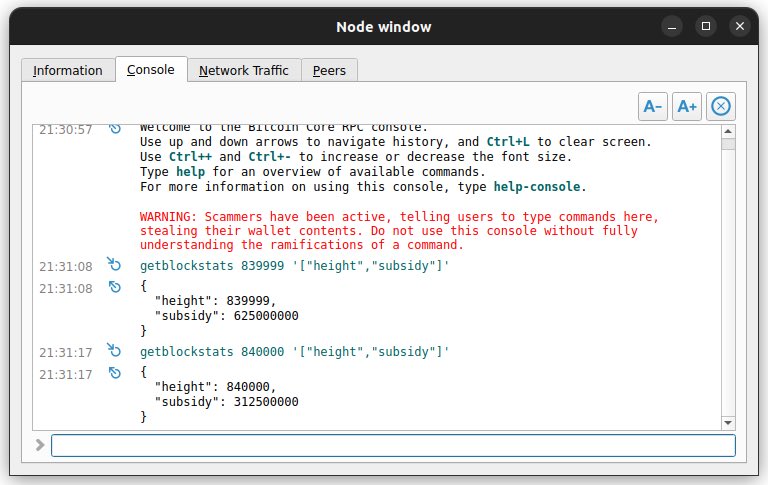Click the red WARNING scammers message

point(399,231)
